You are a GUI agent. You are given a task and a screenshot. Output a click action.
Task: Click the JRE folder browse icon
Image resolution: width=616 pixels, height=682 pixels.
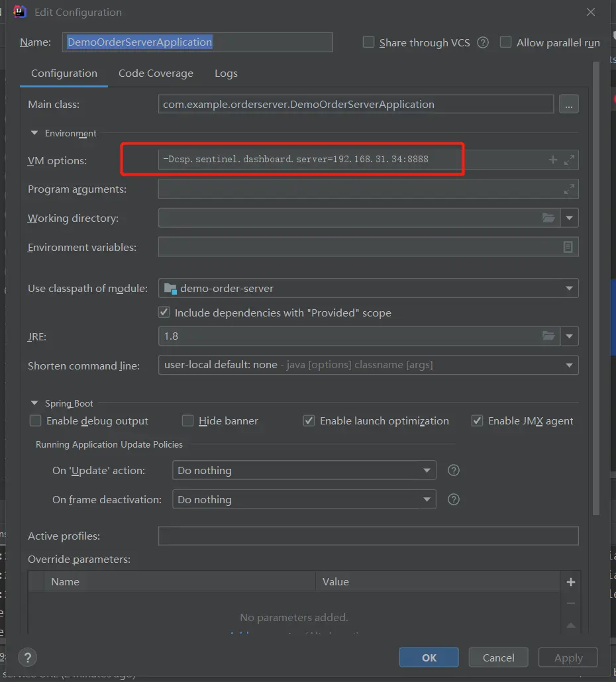click(x=548, y=336)
